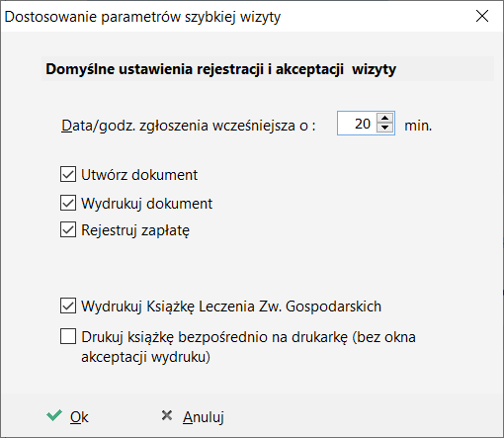Click the dialog title bar text
This screenshot has width=504, height=438.
(142, 17)
